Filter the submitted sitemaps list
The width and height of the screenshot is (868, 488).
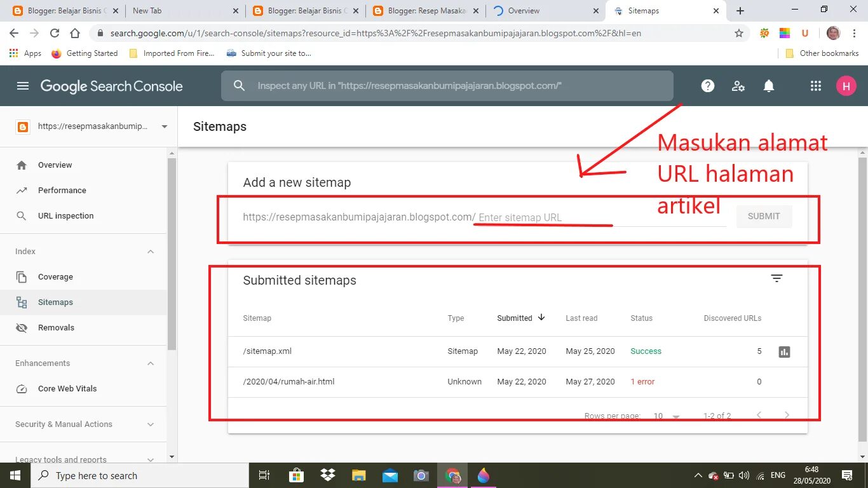(776, 278)
